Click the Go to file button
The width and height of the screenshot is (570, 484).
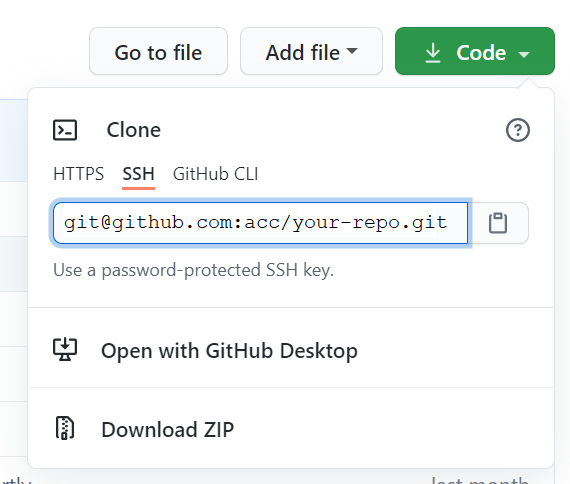pos(158,51)
